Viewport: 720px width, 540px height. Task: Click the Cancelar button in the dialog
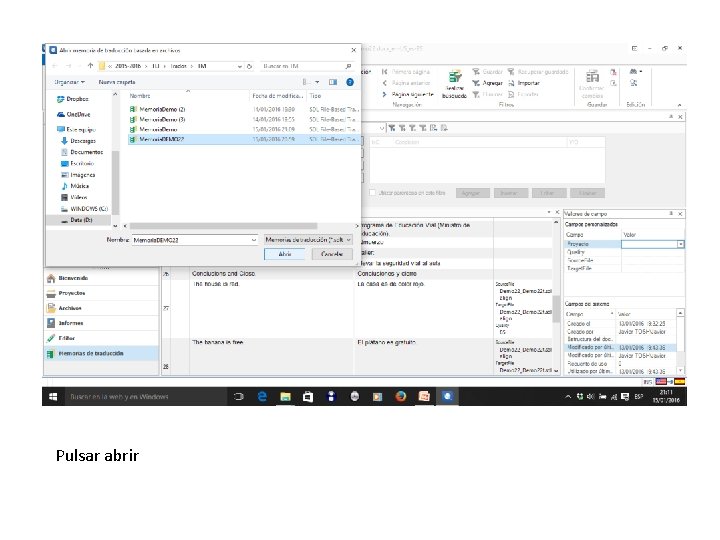332,254
